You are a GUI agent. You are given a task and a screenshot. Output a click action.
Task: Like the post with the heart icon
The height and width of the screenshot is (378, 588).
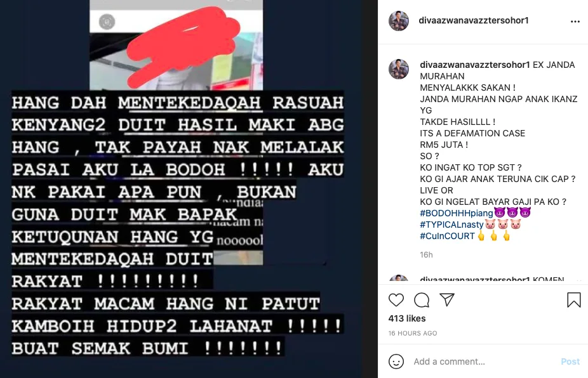tap(396, 300)
